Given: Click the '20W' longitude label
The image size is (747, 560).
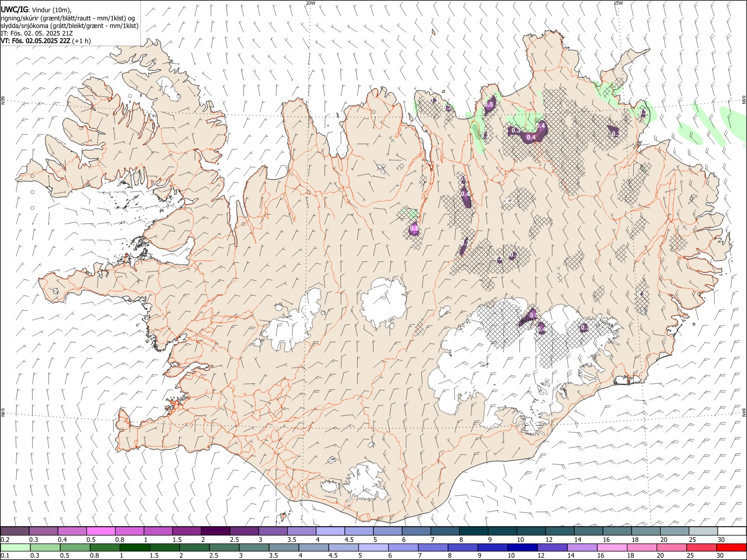Looking at the screenshot, I should coord(311,3).
